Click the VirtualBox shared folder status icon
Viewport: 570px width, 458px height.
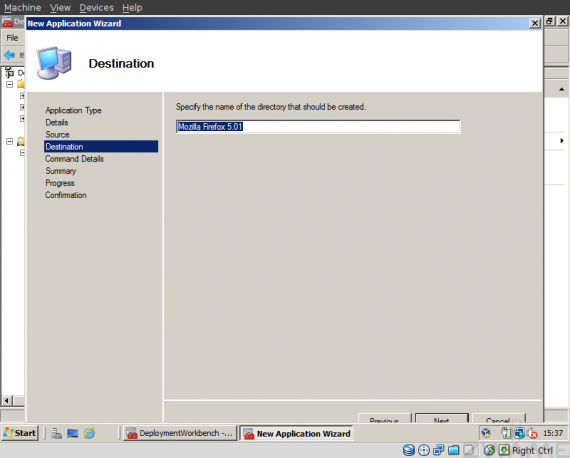coord(453,450)
